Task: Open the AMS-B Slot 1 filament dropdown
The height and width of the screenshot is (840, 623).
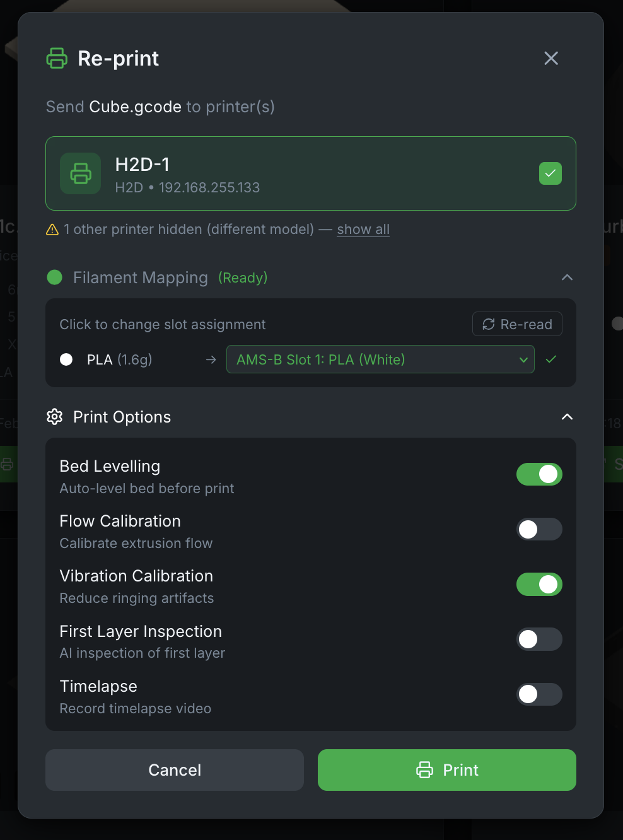Action: (380, 359)
